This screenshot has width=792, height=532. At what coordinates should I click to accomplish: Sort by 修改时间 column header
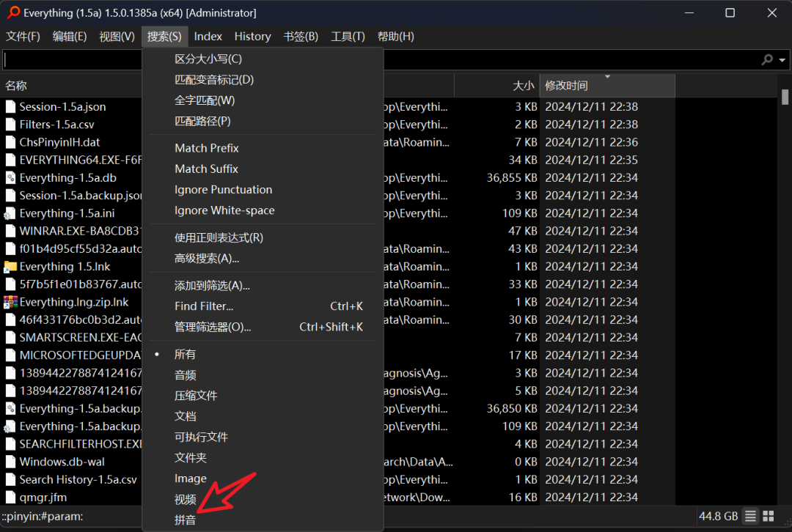(607, 85)
